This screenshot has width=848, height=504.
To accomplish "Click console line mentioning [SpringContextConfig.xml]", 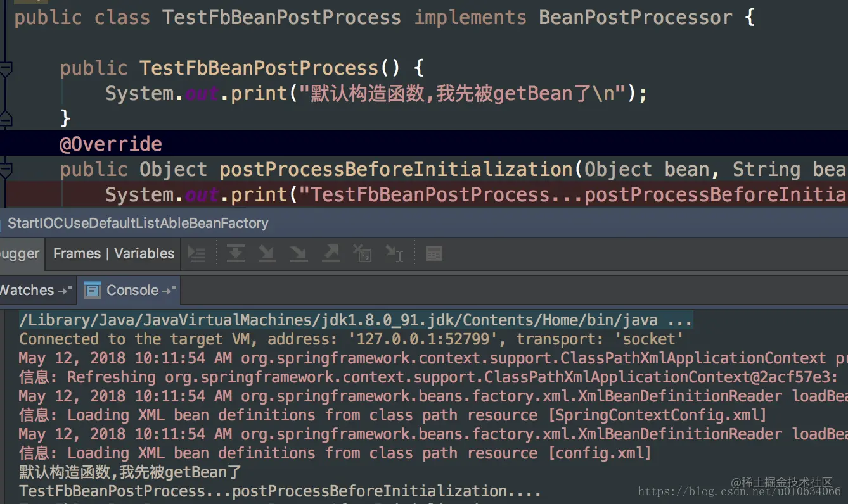I will (393, 415).
